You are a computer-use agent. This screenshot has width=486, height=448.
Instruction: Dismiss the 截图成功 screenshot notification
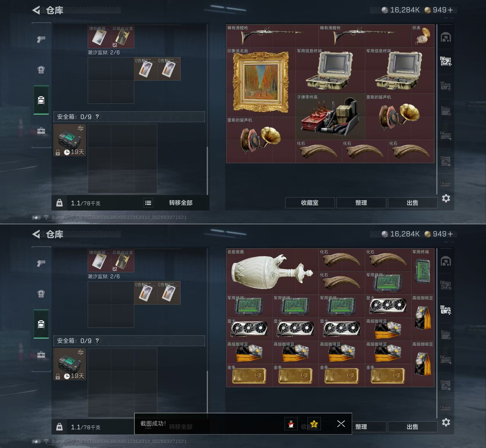point(341,424)
